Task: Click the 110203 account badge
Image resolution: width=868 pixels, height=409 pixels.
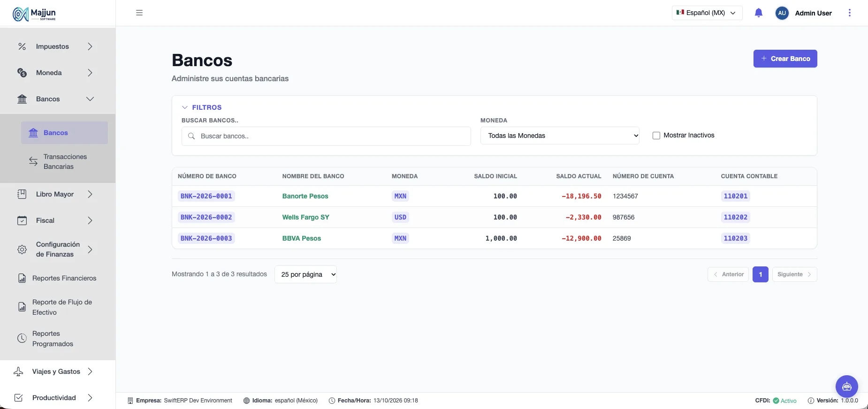Action: pyautogui.click(x=735, y=238)
